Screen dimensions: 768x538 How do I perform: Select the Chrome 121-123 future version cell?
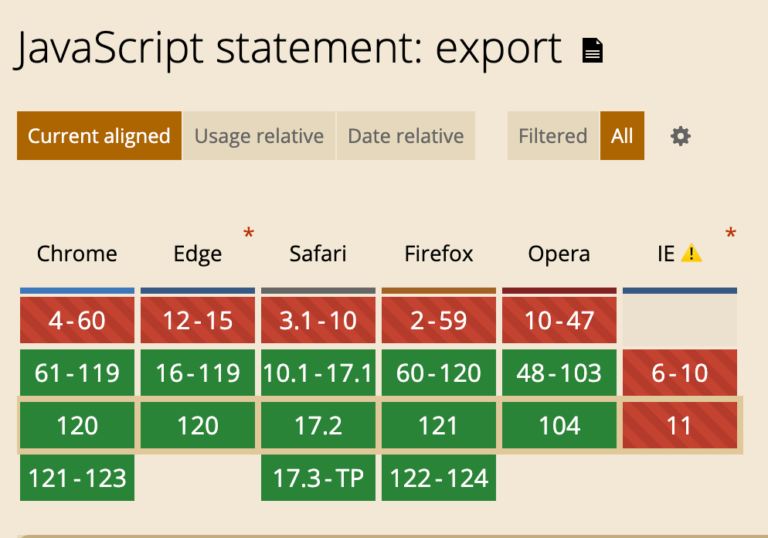[x=77, y=478]
